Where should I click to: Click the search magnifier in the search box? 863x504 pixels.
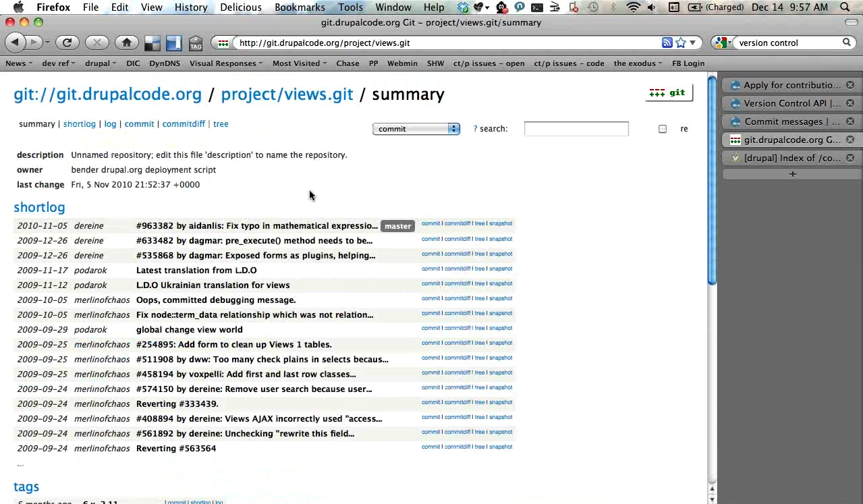click(846, 43)
